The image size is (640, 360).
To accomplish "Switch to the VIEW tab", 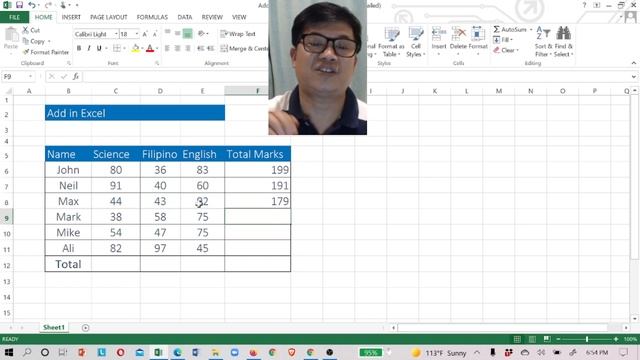I will (239, 17).
